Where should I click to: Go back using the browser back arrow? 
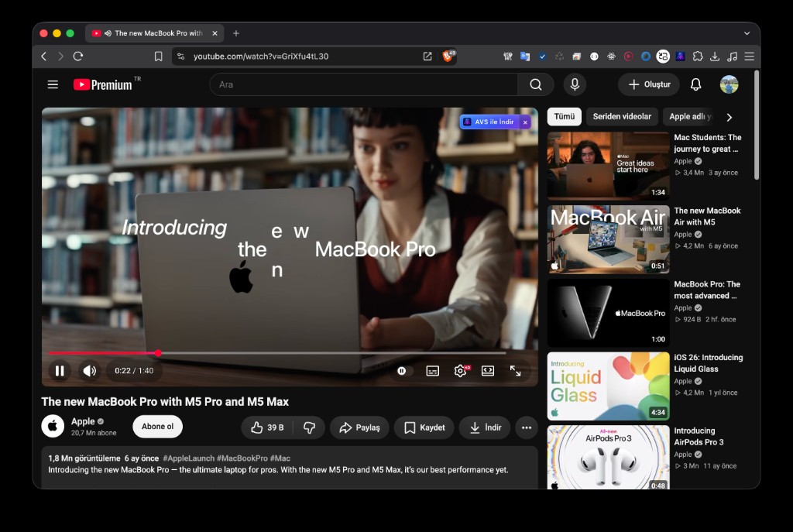pos(44,56)
